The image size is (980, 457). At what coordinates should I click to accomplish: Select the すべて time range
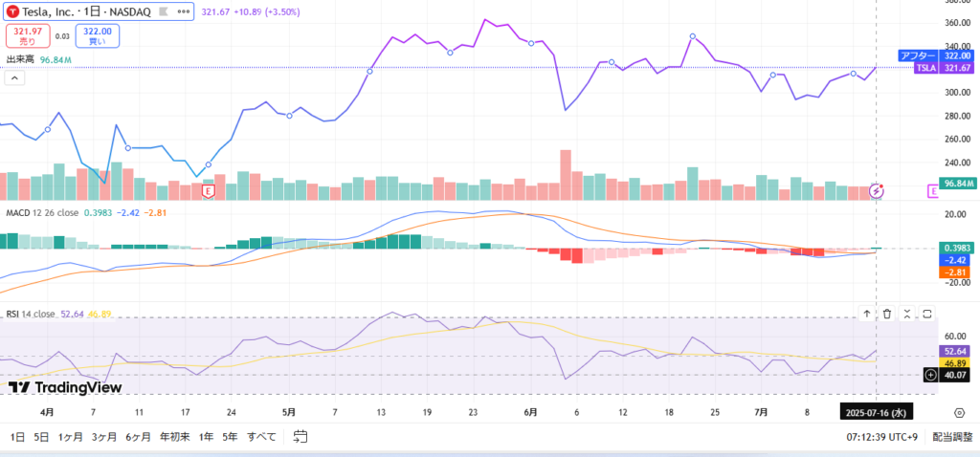click(261, 437)
